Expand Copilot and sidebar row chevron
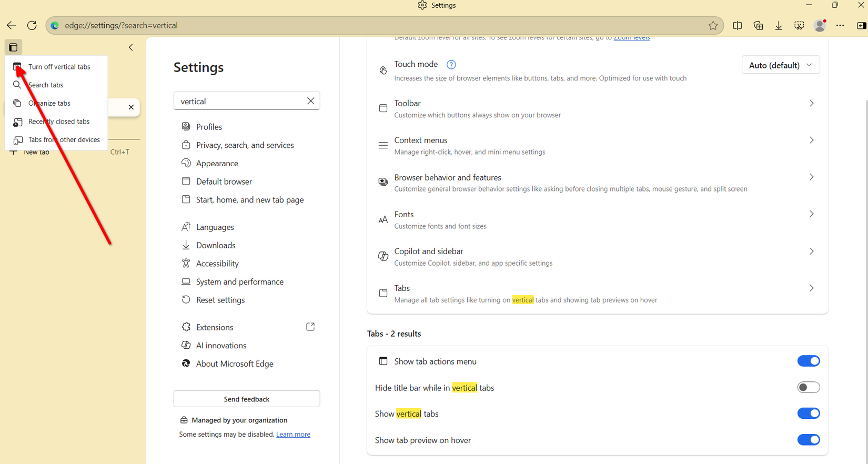The width and height of the screenshot is (868, 464). [x=812, y=251]
